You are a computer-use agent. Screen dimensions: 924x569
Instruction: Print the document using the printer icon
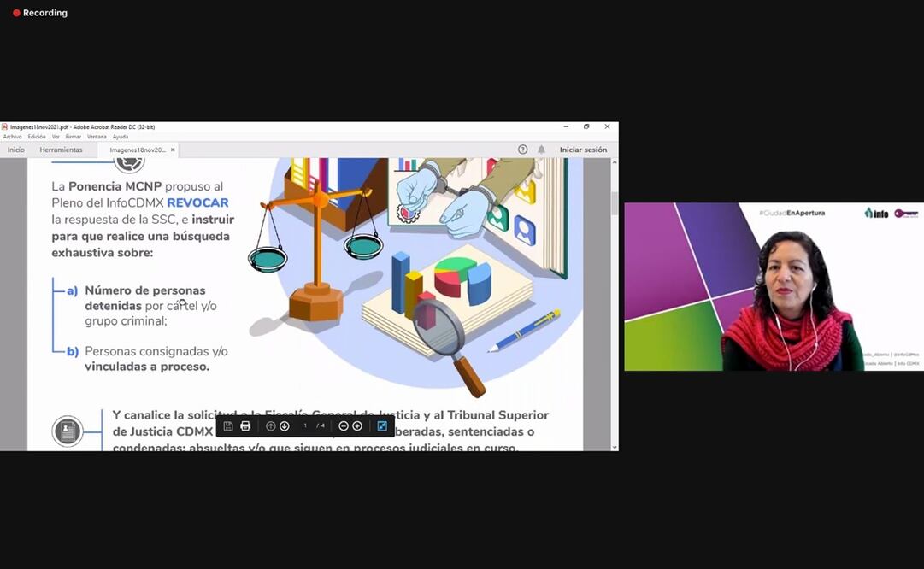coord(245,425)
